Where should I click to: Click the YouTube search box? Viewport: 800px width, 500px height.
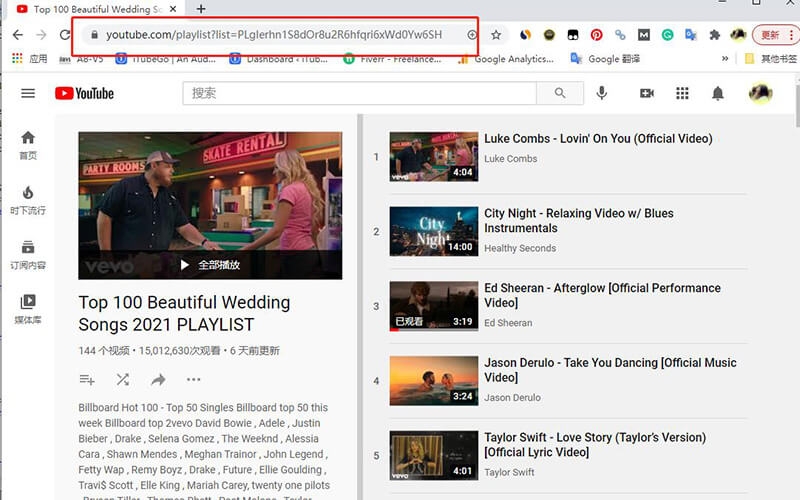360,93
